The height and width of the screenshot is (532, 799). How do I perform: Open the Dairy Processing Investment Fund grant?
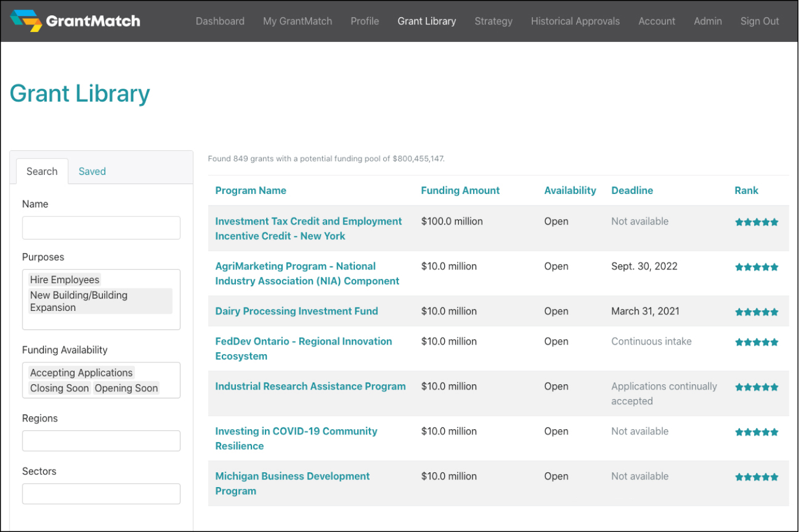tap(296, 312)
